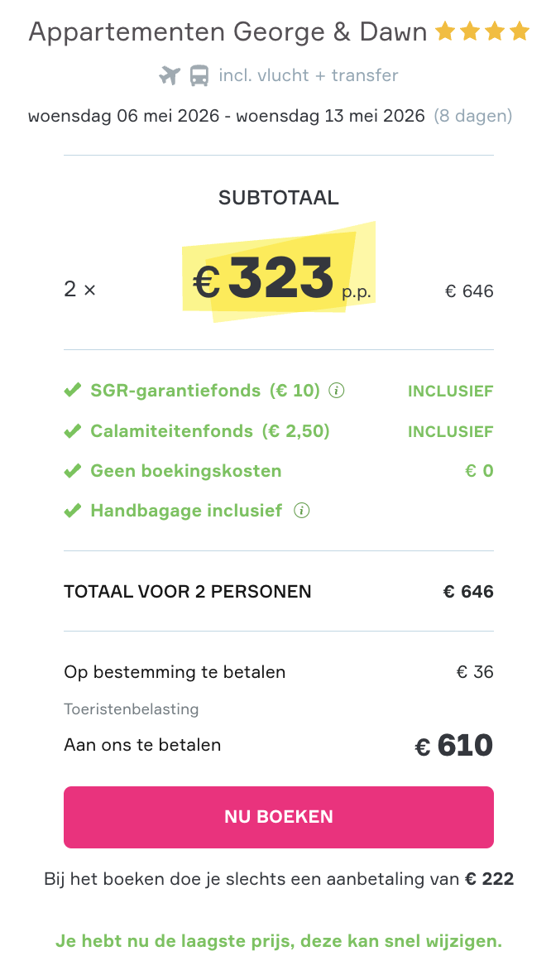
Task: Open Handbagage inclusief info icon
Action: coord(302,511)
